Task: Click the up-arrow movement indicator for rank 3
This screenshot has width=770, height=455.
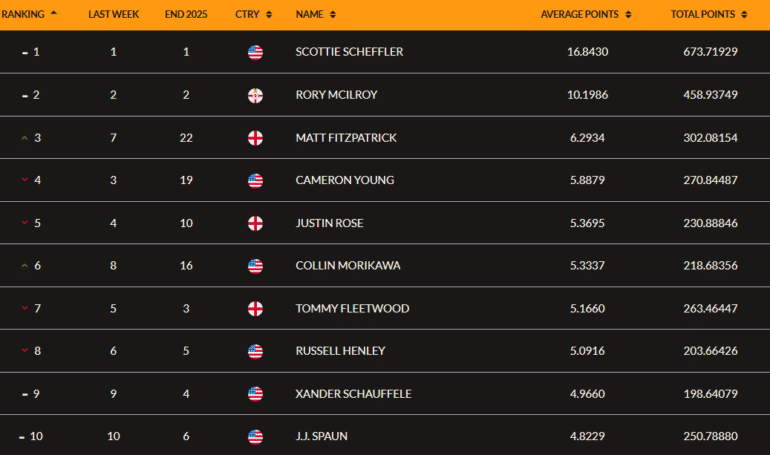Action: pyautogui.click(x=25, y=138)
